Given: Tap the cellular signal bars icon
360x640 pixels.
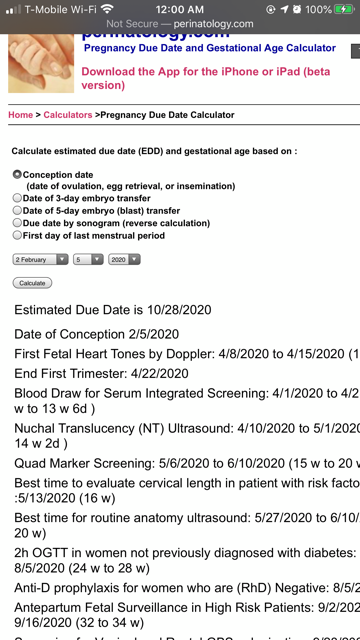Looking at the screenshot, I should [x=13, y=9].
